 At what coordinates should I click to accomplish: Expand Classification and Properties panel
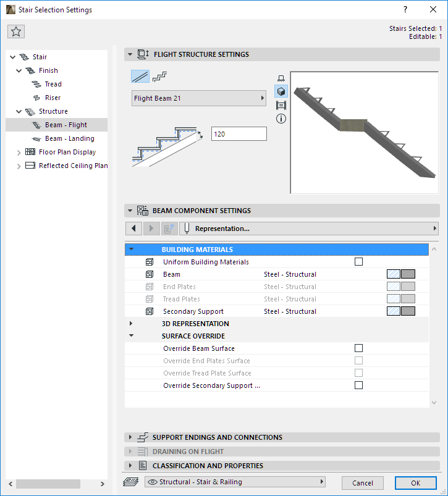pyautogui.click(x=130, y=466)
